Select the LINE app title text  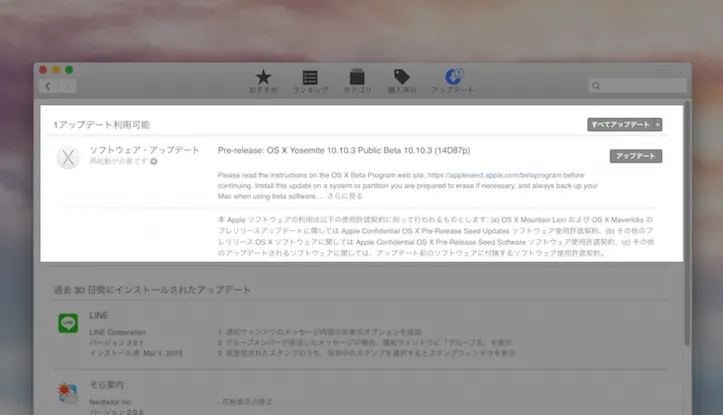point(99,315)
